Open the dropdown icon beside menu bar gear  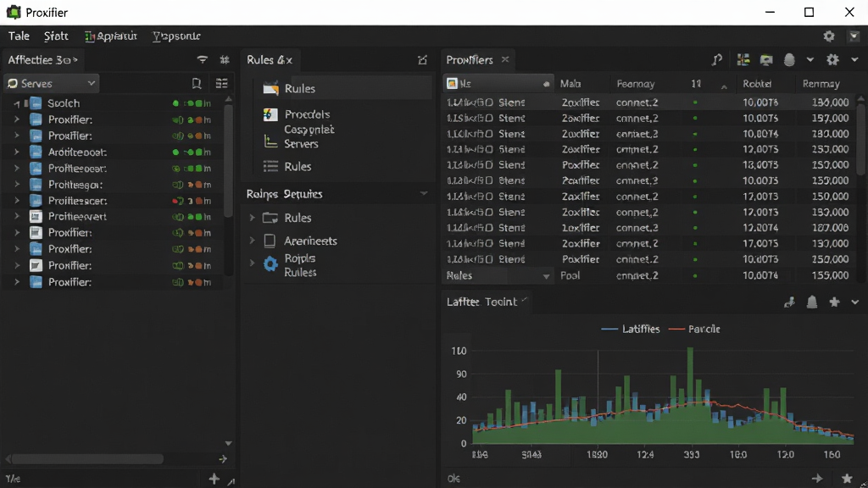click(854, 36)
